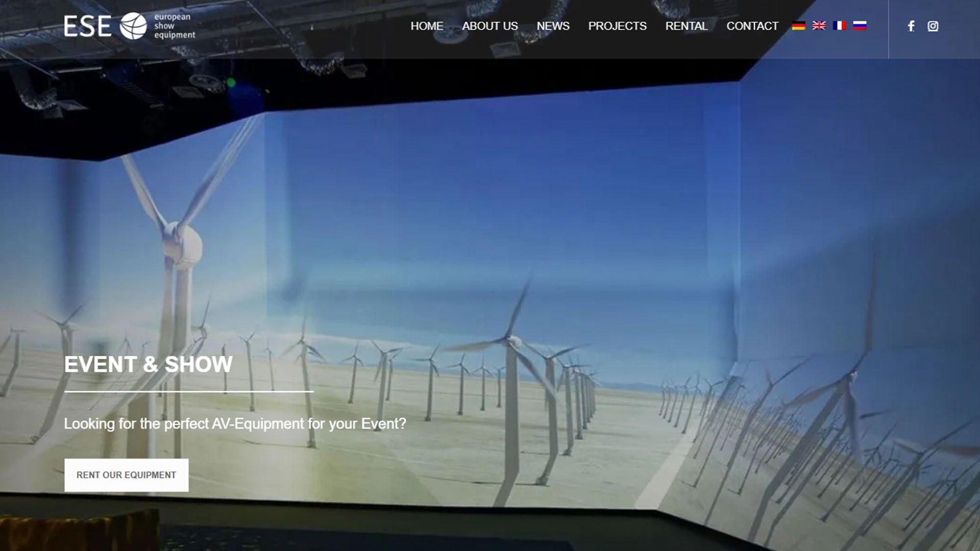Open the About Us page

click(490, 26)
